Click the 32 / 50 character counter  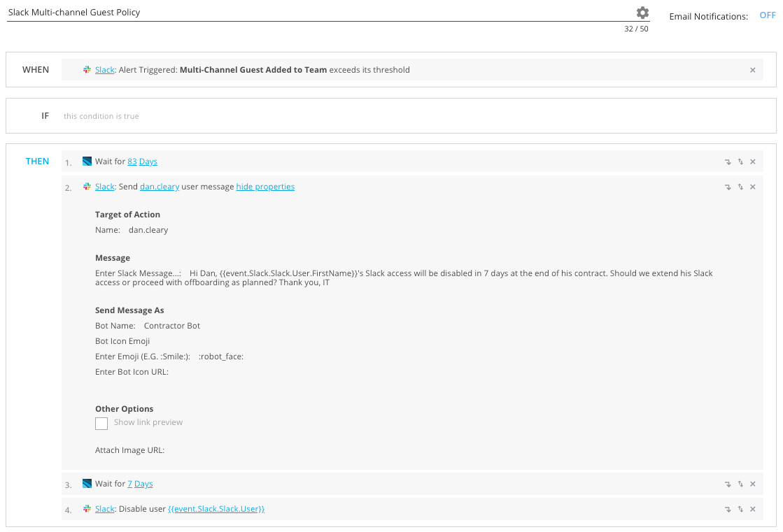(636, 29)
